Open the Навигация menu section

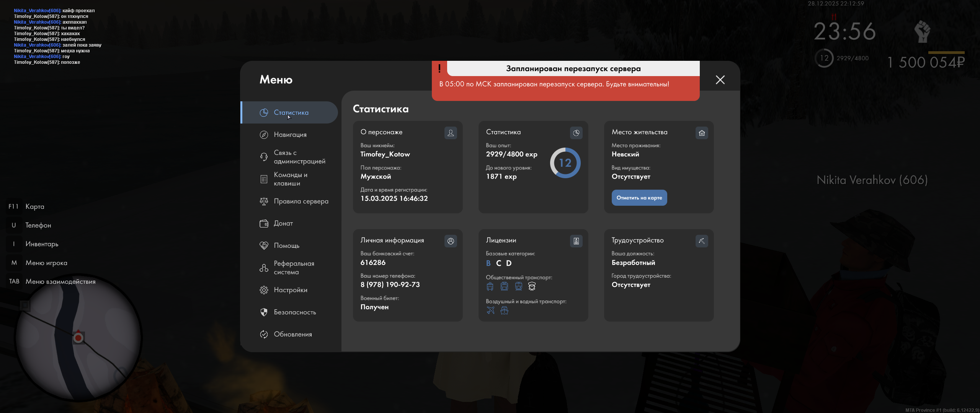290,135
